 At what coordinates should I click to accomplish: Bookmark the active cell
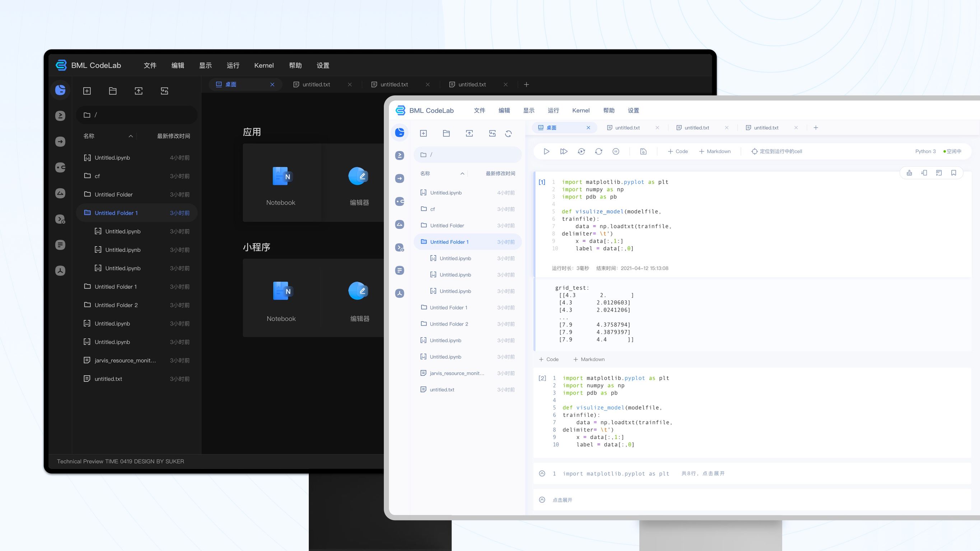(953, 172)
